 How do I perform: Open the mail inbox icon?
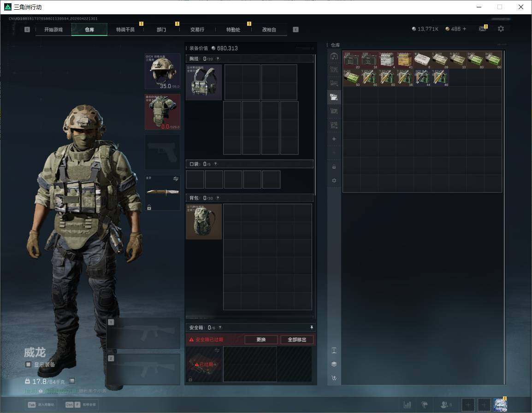[482, 29]
